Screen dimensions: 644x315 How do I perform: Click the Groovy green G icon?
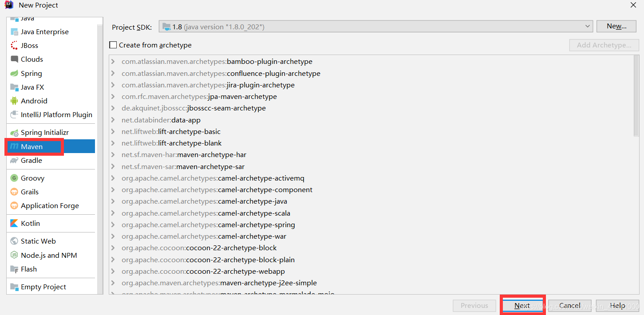pyautogui.click(x=14, y=178)
